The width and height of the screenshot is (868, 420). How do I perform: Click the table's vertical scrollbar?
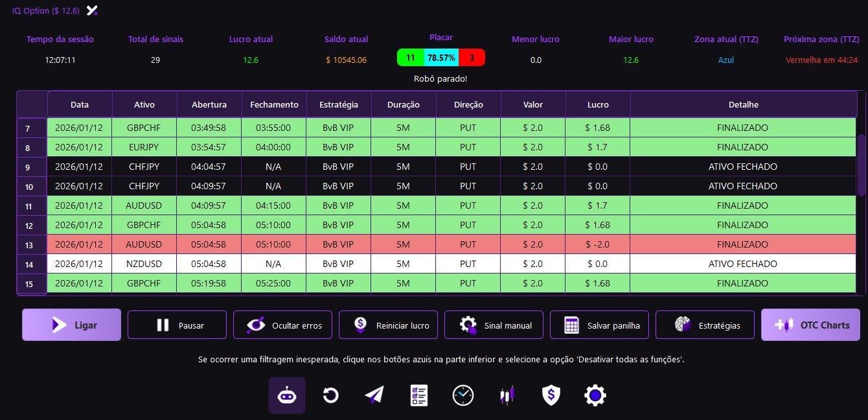861,165
